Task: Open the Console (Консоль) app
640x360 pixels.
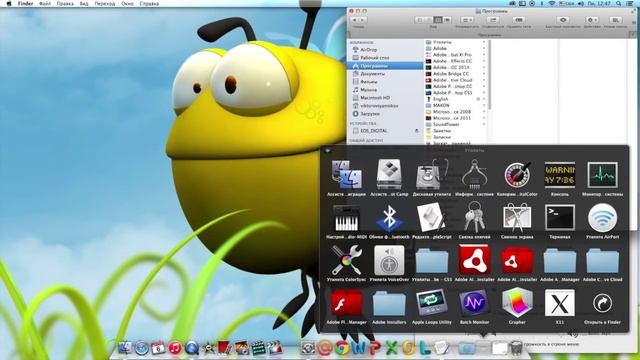Action: click(560, 174)
